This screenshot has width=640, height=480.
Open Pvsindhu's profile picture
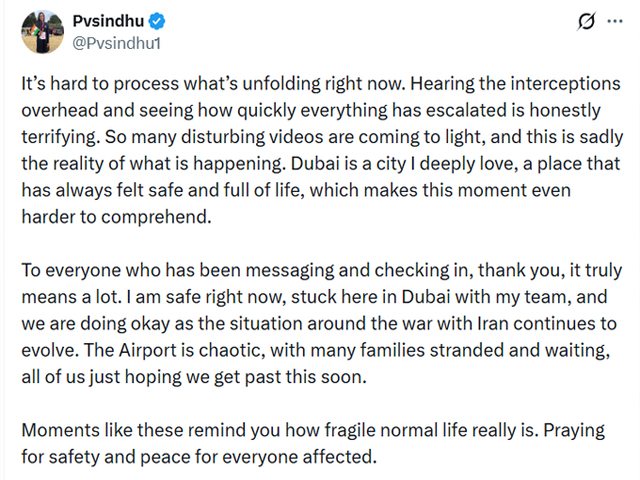[x=40, y=31]
